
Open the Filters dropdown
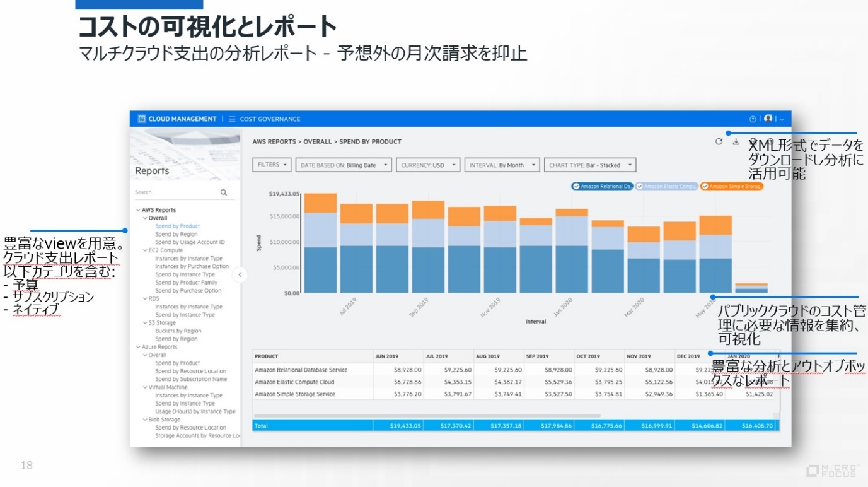[x=272, y=165]
